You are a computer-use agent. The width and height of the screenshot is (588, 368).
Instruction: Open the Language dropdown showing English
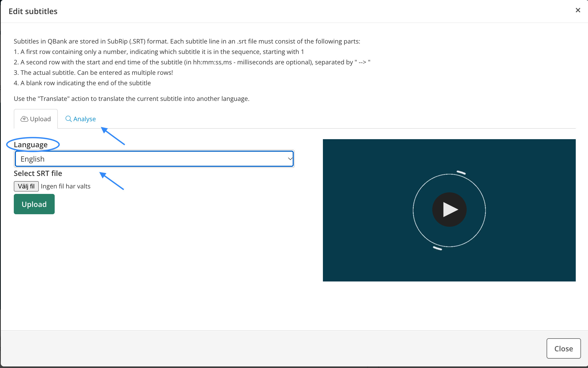pyautogui.click(x=154, y=159)
